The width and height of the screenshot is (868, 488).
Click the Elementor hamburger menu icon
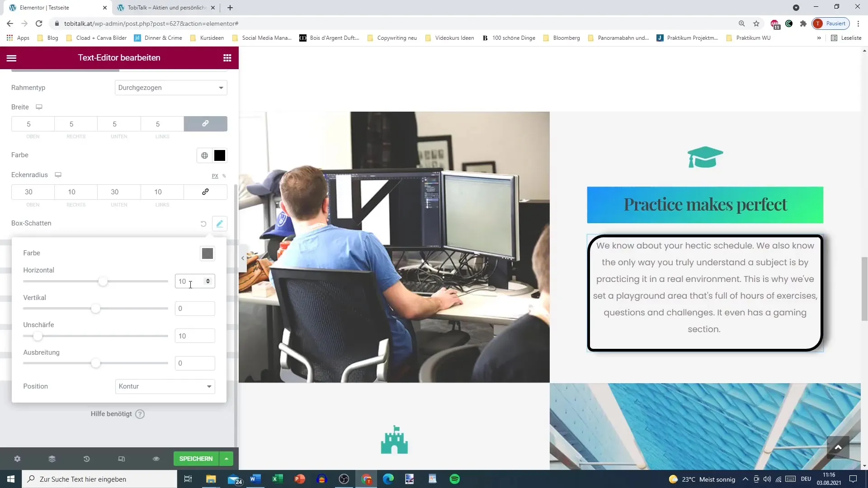pos(11,58)
